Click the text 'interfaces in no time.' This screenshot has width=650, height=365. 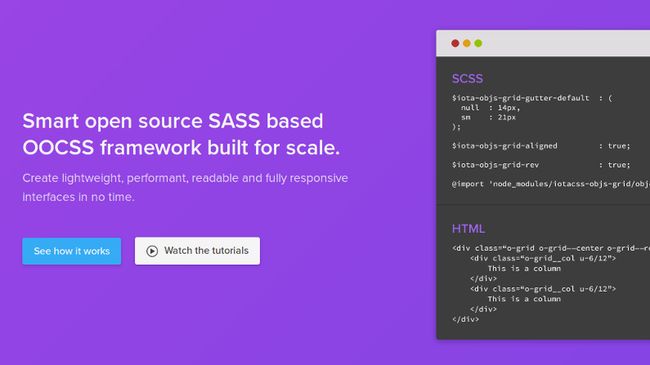78,197
